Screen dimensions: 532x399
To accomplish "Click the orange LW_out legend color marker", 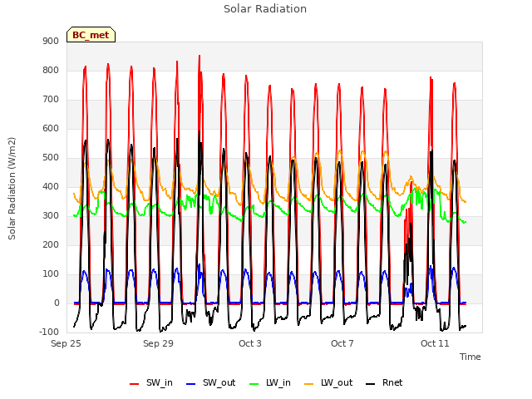I will 309,384.
